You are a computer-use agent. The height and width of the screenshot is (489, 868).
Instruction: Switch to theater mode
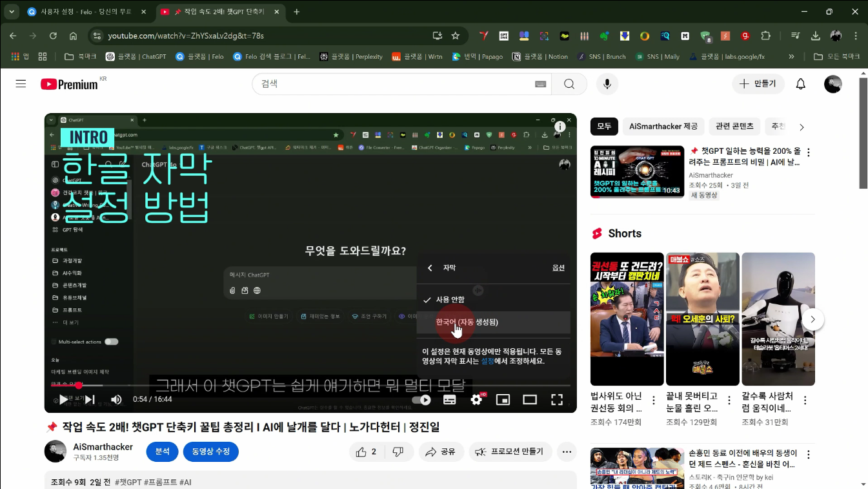[x=530, y=400]
